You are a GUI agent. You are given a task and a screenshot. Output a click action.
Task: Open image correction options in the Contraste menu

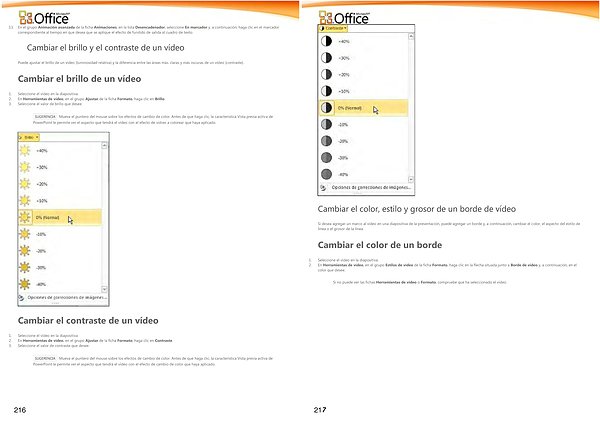click(x=366, y=188)
